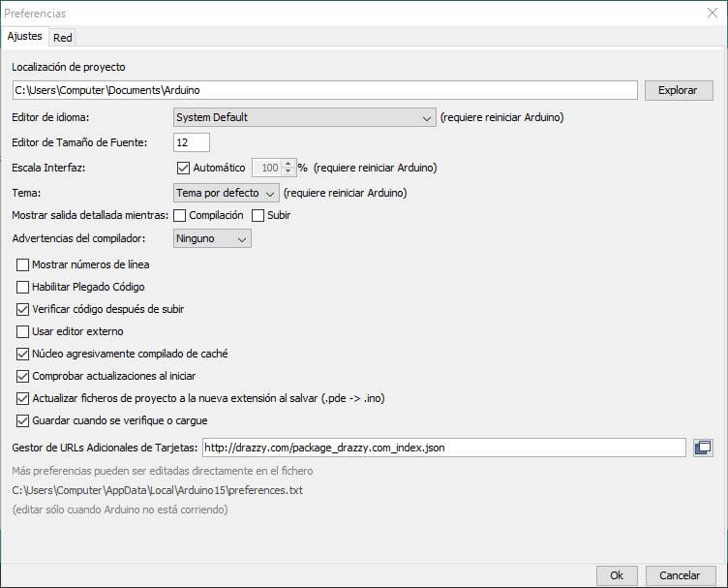This screenshot has height=588, width=728.
Task: Enable Habilitar Plegado Código option
Action: (x=23, y=287)
